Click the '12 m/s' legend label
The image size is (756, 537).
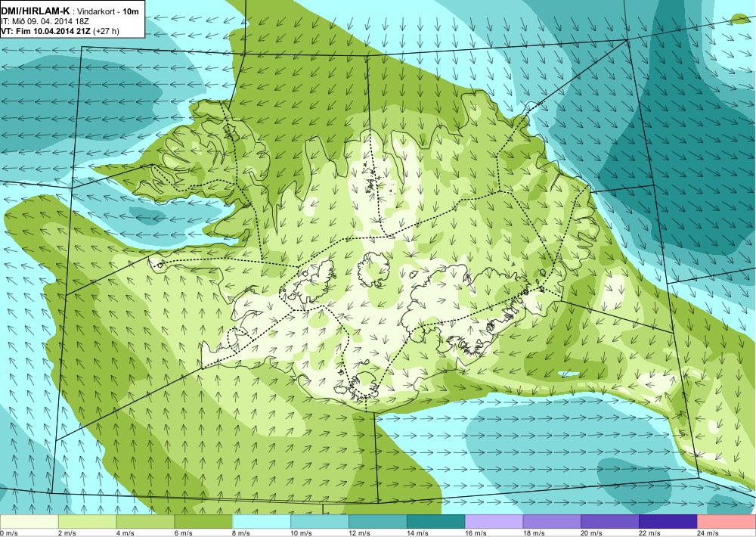[360, 533]
